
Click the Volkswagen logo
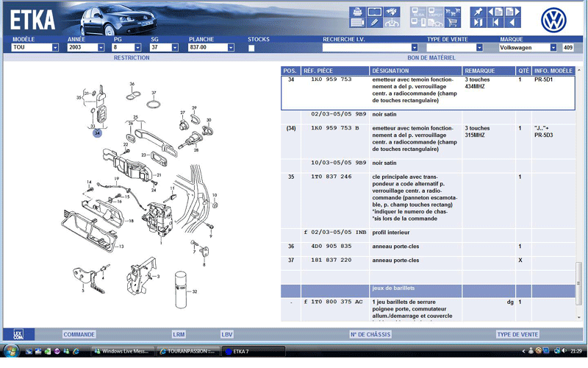(x=553, y=20)
